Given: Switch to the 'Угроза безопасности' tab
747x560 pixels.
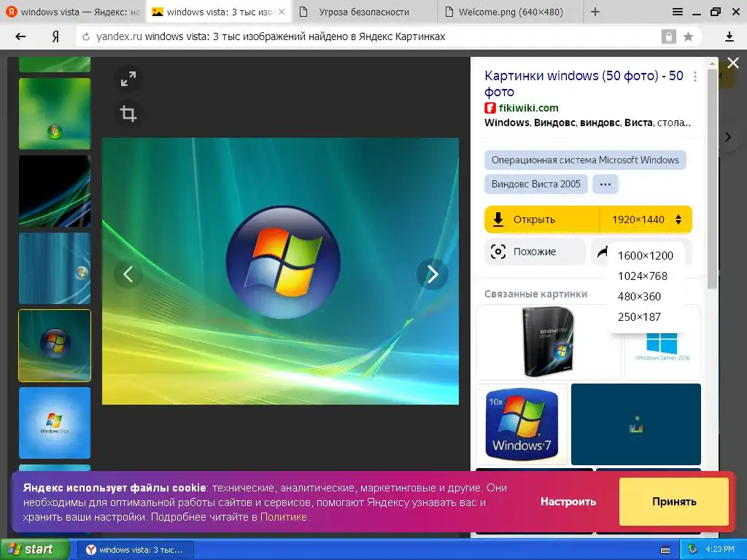Looking at the screenshot, I should click(x=364, y=12).
